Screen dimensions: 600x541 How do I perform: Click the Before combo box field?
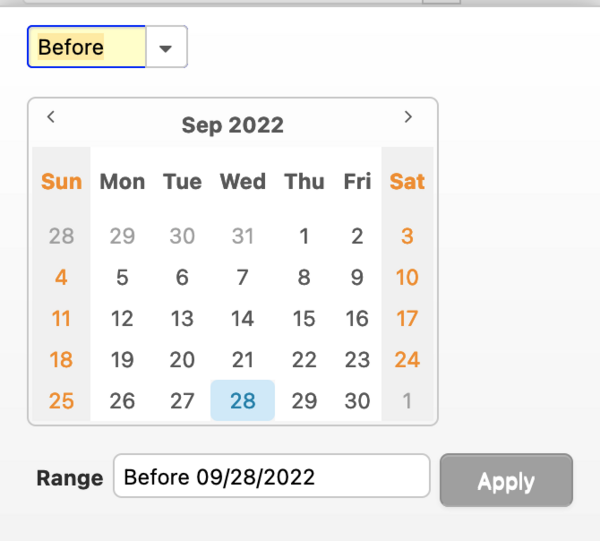pos(87,47)
